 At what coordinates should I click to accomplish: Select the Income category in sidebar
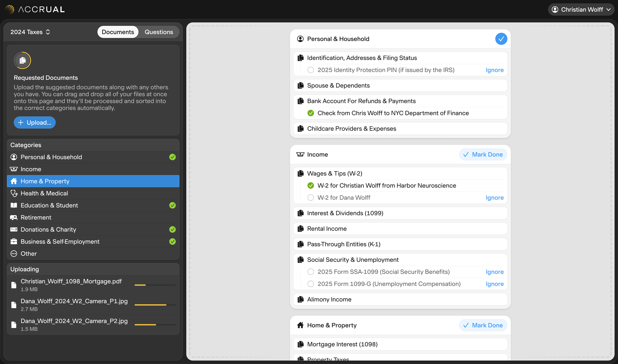point(31,169)
